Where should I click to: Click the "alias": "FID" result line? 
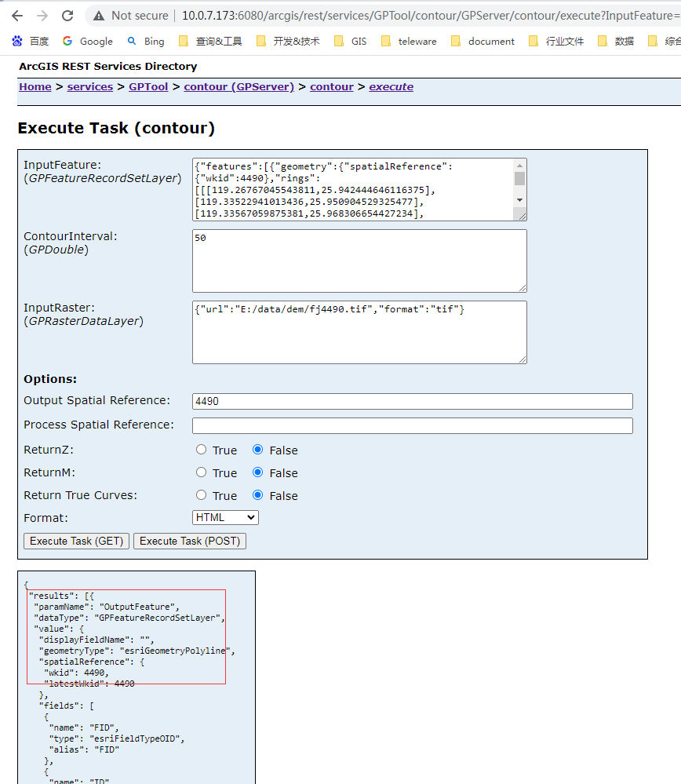pyautogui.click(x=84, y=750)
